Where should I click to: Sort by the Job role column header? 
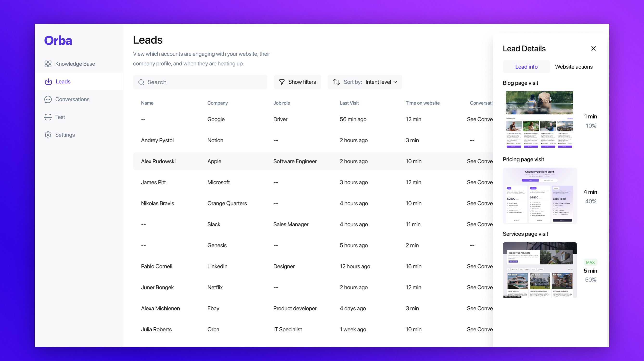tap(282, 103)
